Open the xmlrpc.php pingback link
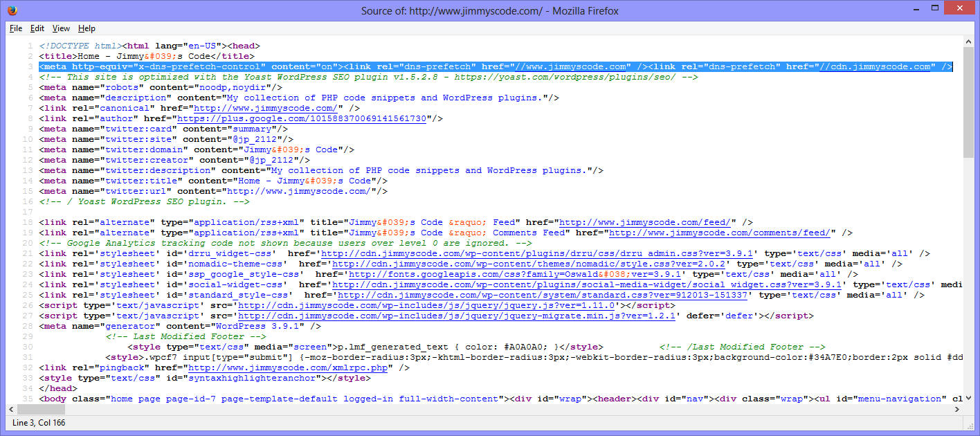980x436 pixels. click(288, 367)
